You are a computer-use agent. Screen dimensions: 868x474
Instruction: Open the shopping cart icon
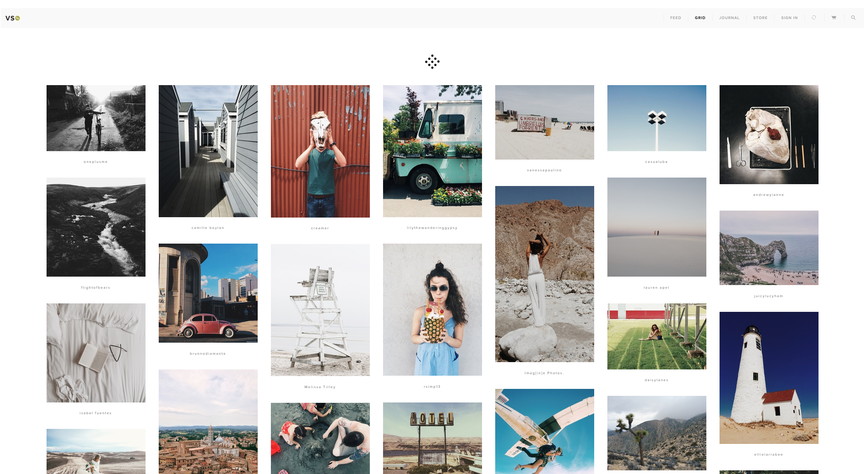click(x=834, y=18)
